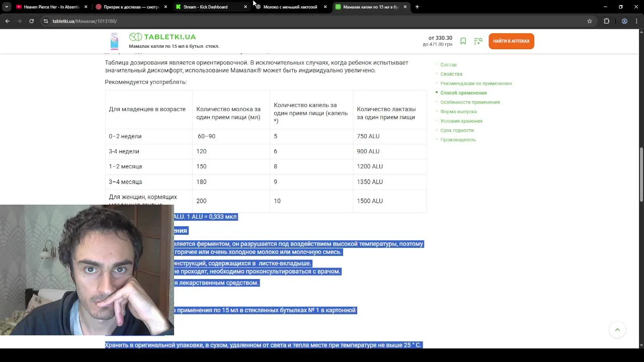The height and width of the screenshot is (362, 644).
Task: Click the 1200 ALU table cell
Action: pos(390,166)
